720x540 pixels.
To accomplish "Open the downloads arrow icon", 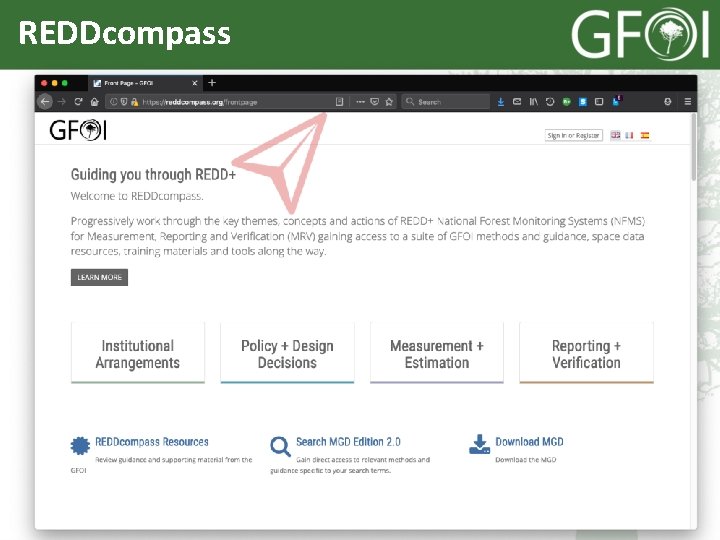I will pos(501,102).
